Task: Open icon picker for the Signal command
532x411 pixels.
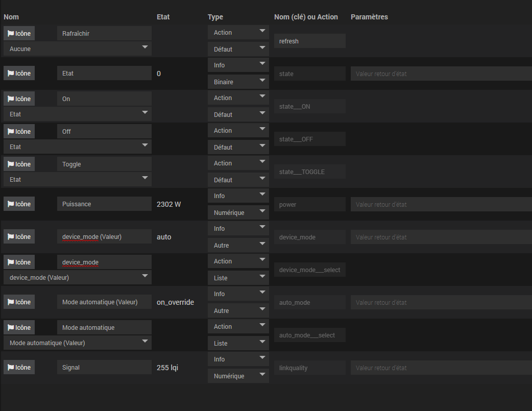Action: [19, 368]
